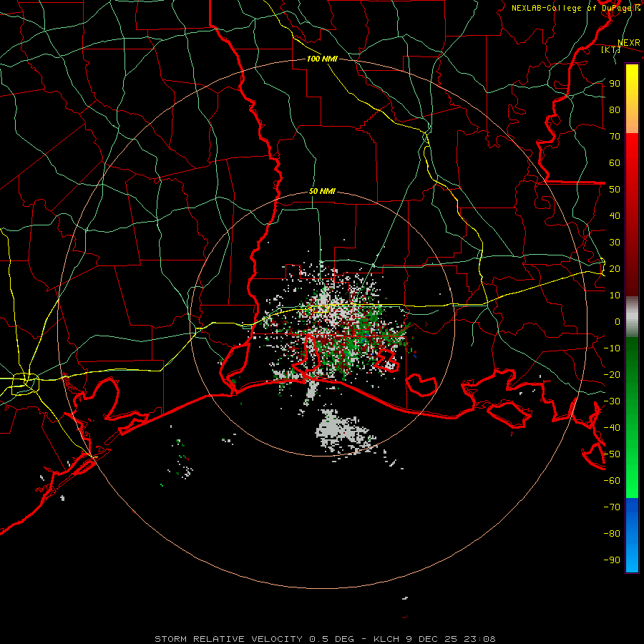Click the positive 20 knot scale label
Image resolution: width=644 pixels, height=644 pixels.
pyautogui.click(x=615, y=269)
